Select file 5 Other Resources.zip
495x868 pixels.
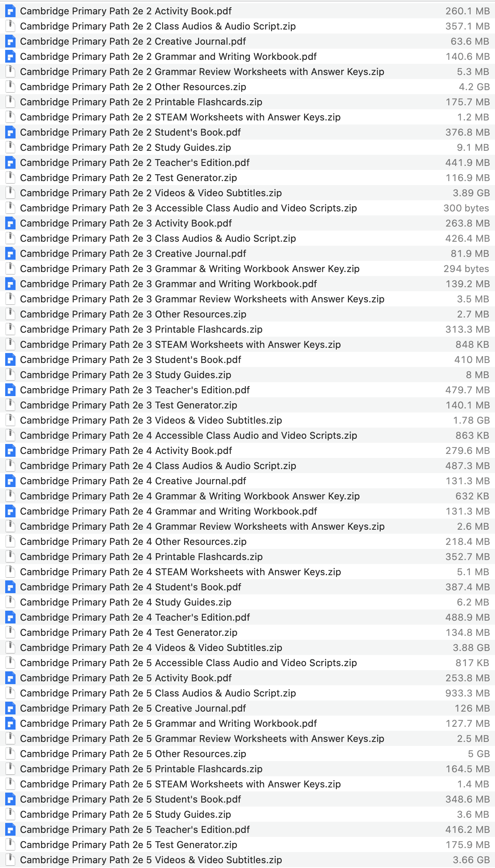pyautogui.click(x=247, y=754)
